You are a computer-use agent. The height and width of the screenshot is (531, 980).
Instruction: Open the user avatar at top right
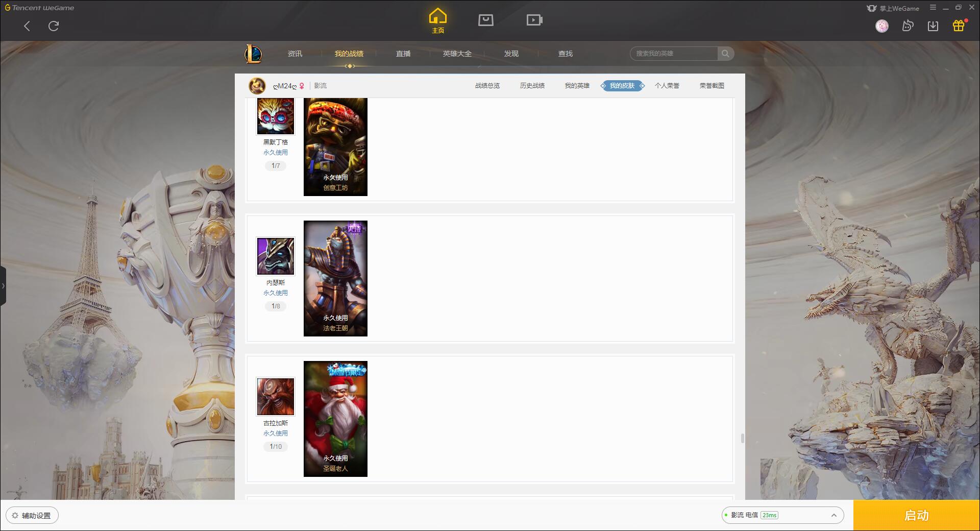click(882, 26)
